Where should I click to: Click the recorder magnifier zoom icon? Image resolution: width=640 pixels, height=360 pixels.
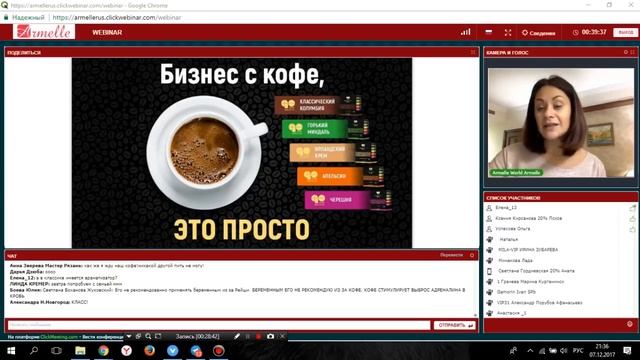148,336
